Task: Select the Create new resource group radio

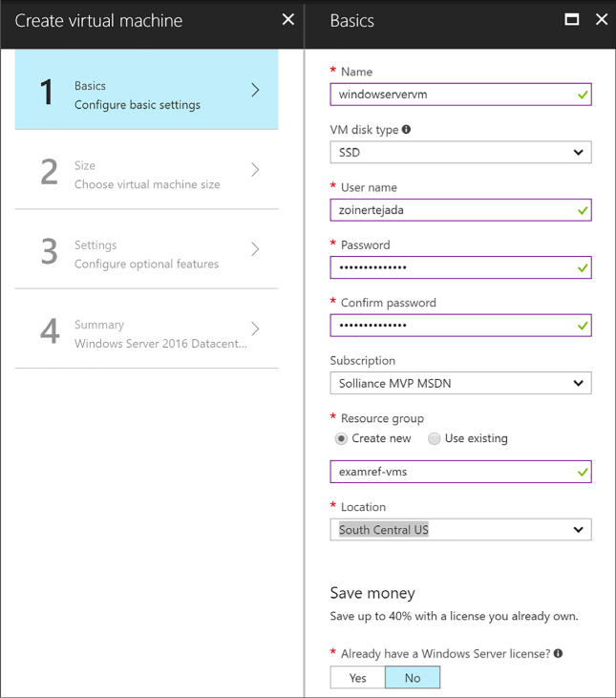Action: [341, 438]
